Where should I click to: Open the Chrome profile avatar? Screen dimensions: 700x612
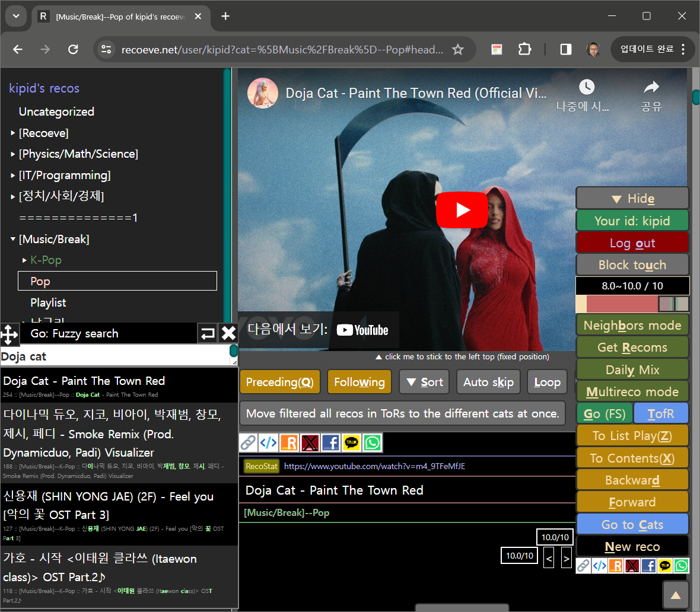point(593,49)
